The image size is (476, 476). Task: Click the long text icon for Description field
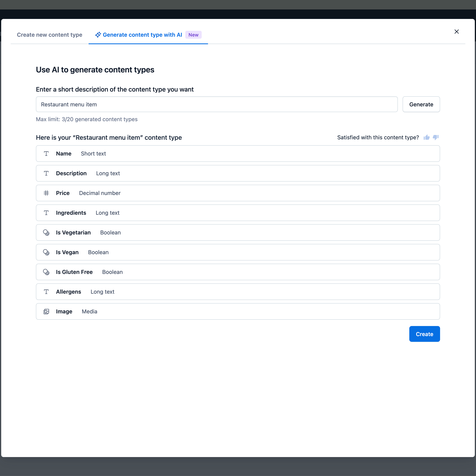[46, 173]
